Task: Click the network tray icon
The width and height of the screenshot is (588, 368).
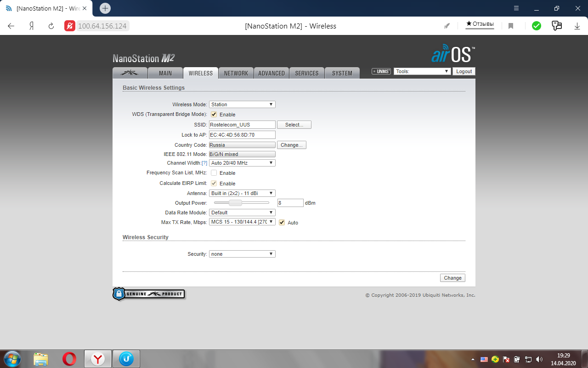Action: 528,359
